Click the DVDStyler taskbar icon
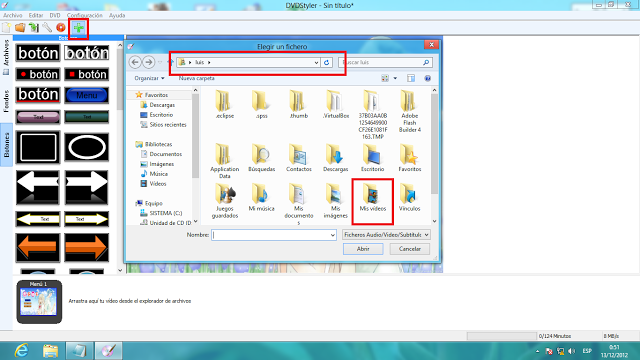Image resolution: width=640 pixels, height=360 pixels. pyautogui.click(x=108, y=351)
